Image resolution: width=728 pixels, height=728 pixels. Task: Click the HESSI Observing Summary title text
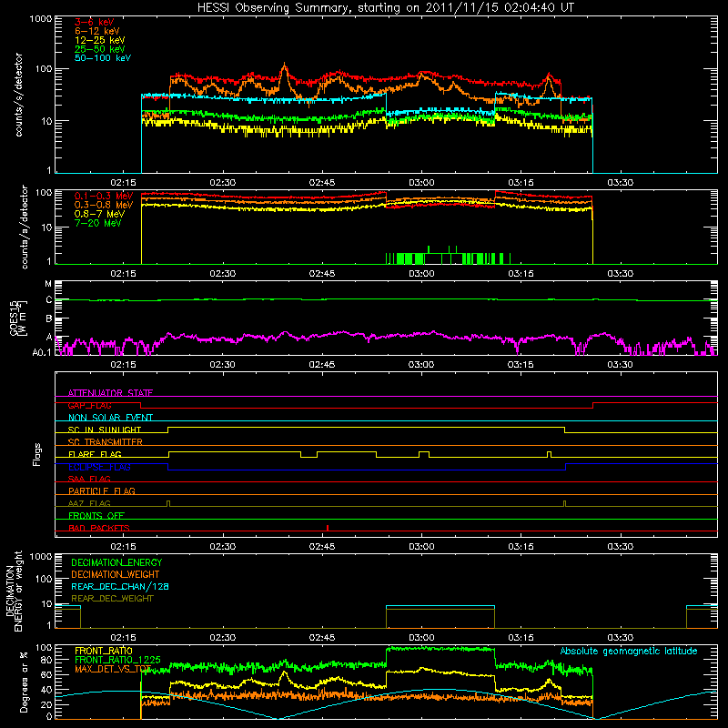385,8
